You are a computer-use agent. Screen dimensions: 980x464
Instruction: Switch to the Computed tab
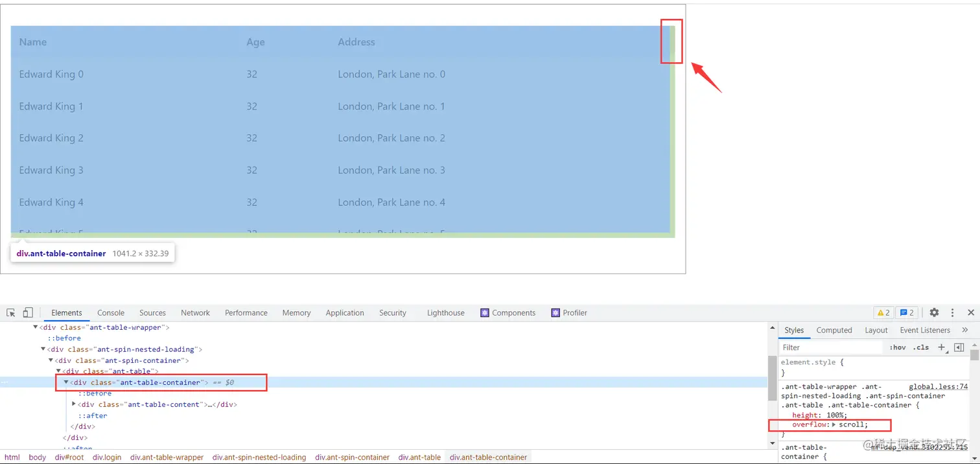coord(834,330)
